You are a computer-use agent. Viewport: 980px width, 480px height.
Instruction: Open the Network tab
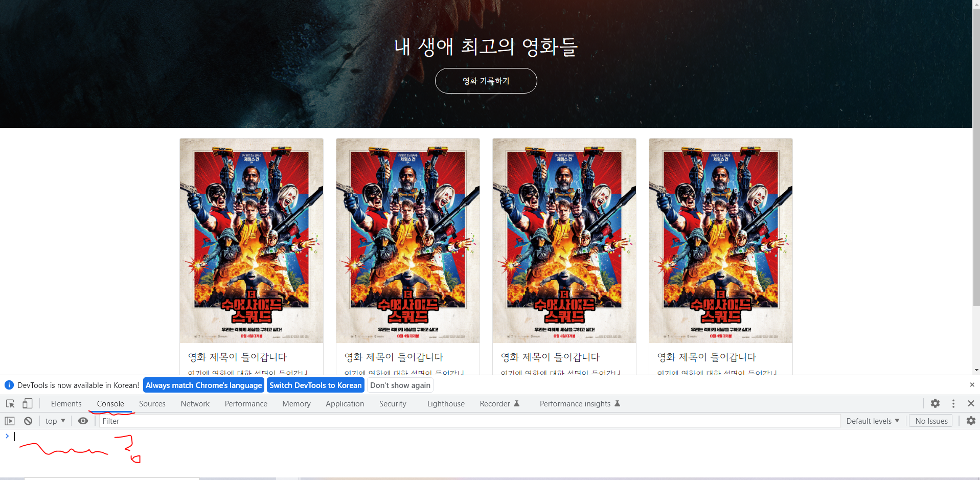click(x=195, y=404)
